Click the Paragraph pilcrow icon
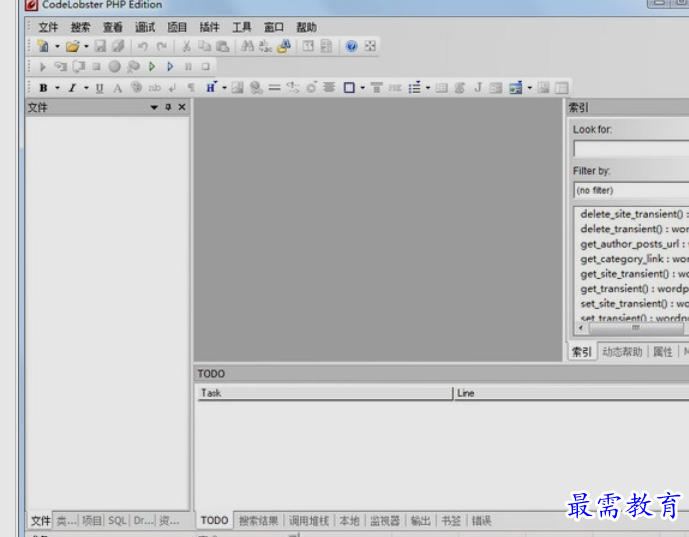 [x=191, y=88]
